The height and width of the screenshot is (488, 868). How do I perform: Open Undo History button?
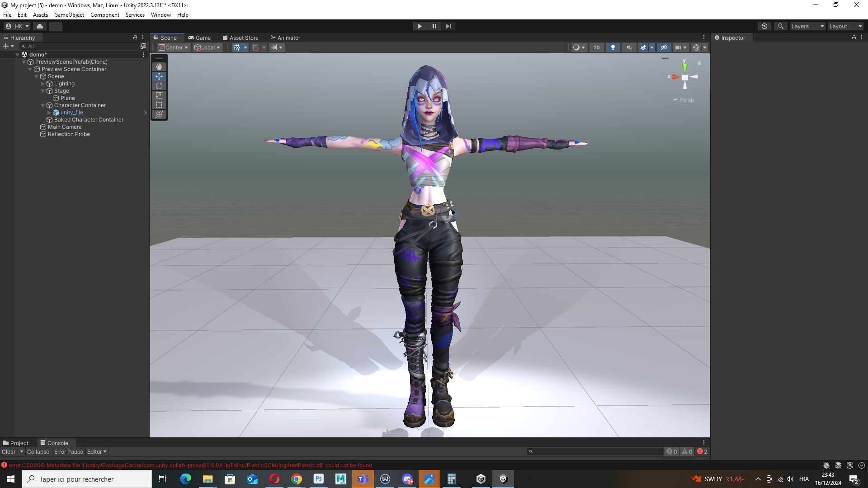pos(764,26)
